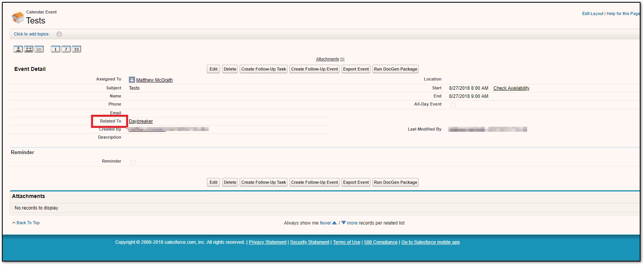644x265 pixels.
Task: Click the more records down arrow
Action: point(344,223)
